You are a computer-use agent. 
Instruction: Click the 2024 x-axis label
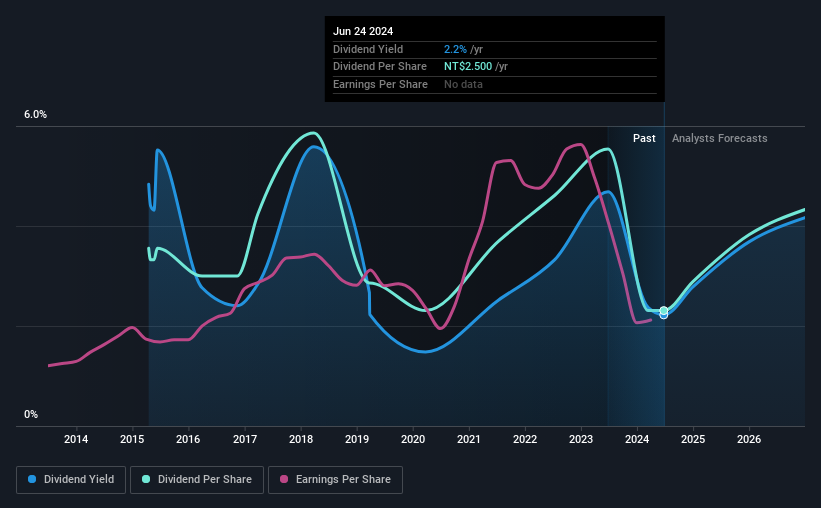[637, 439]
